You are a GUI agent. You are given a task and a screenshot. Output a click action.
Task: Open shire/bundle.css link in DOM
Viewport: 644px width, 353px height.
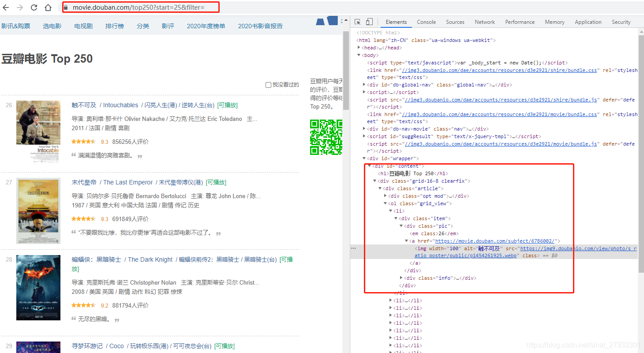coord(499,70)
